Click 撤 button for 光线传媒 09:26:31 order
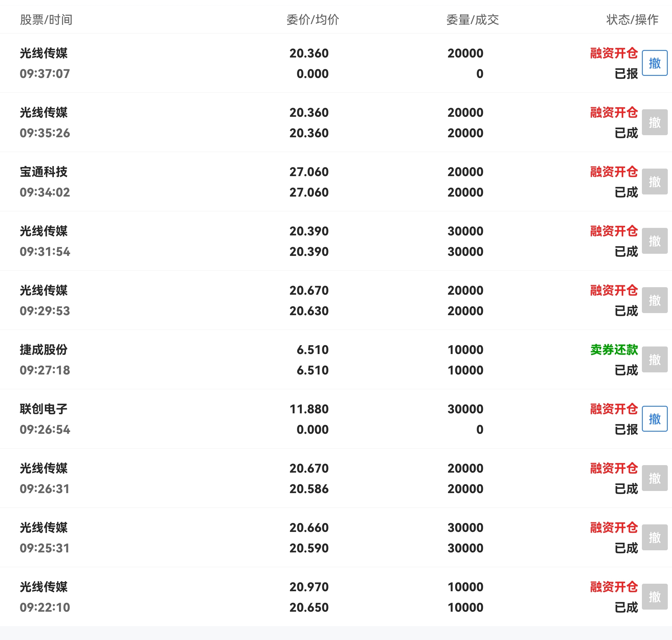This screenshot has width=672, height=640. [655, 478]
